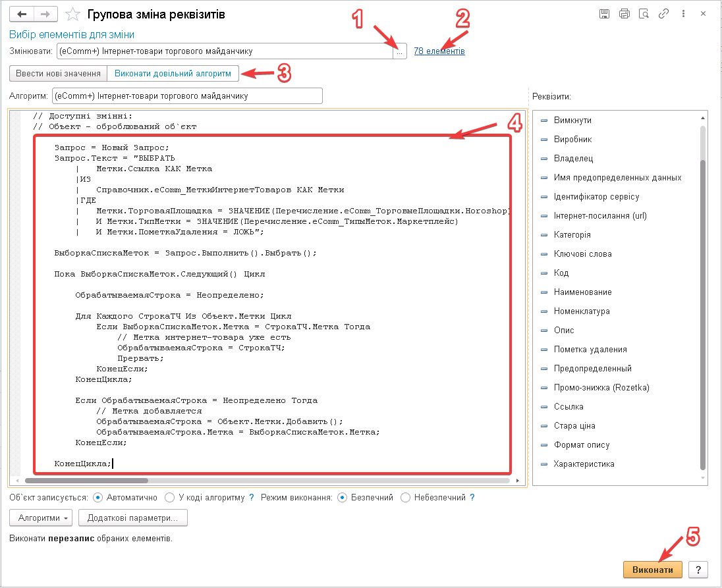Click the code editor horizontal scrollbar
The image size is (722, 588).
tap(264, 481)
